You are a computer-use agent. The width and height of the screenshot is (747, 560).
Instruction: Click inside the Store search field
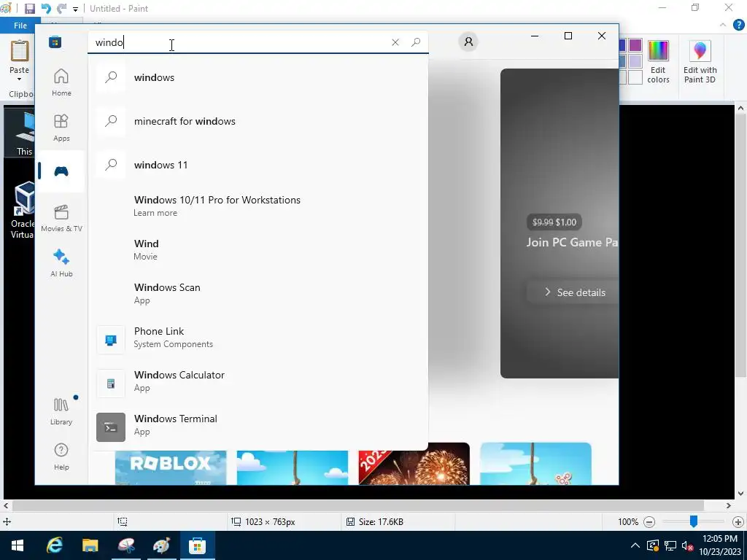(x=239, y=42)
